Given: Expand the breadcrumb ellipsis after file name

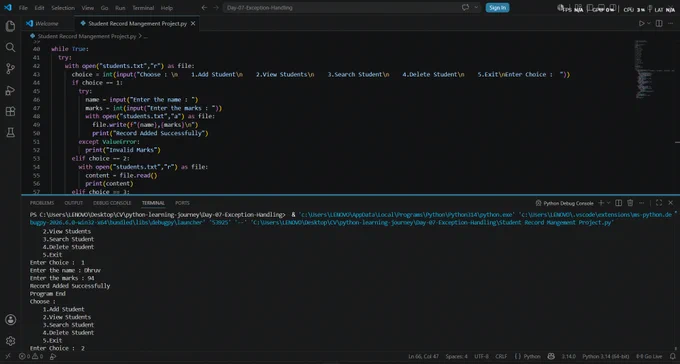Looking at the screenshot, I should click(x=145, y=36).
